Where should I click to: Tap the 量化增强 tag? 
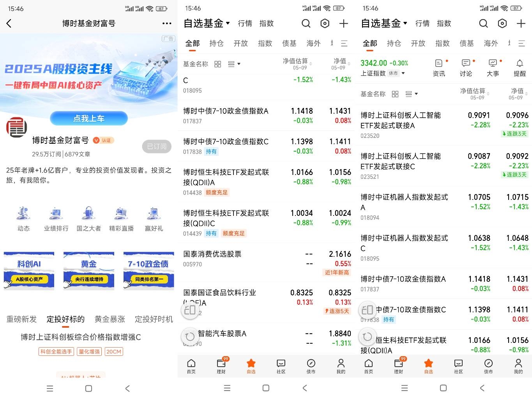[89, 351]
